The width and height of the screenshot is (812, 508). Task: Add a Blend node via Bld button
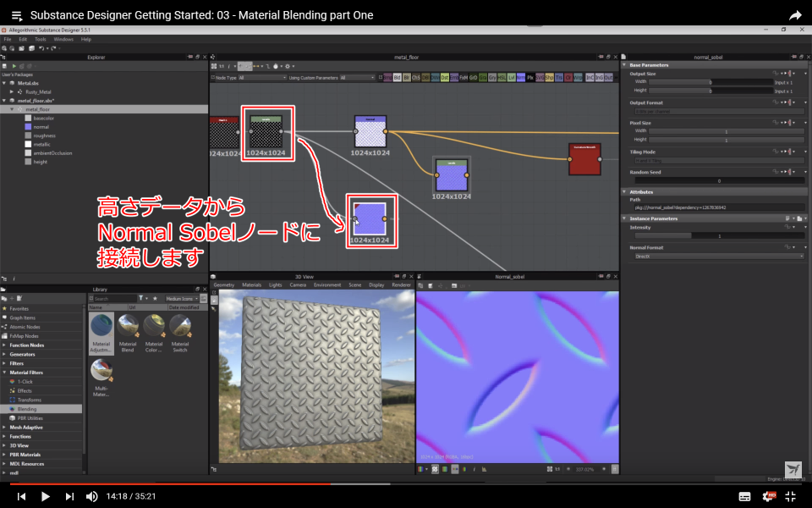(x=398, y=78)
